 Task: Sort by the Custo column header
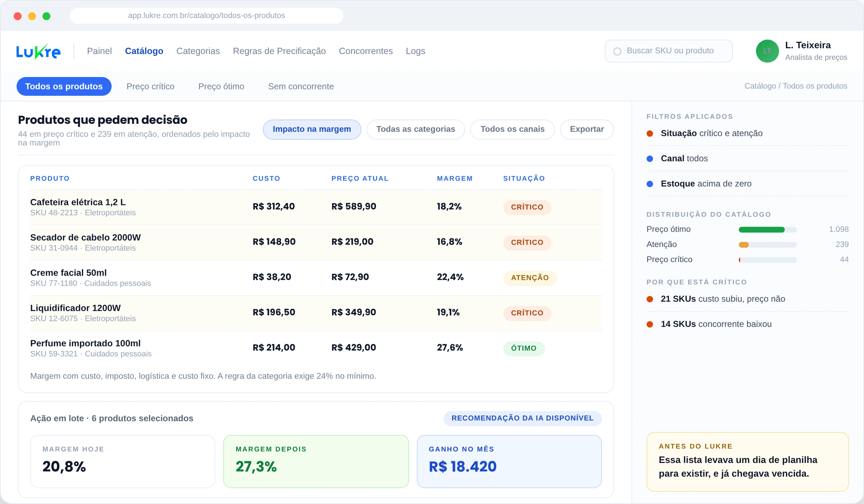pos(266,179)
